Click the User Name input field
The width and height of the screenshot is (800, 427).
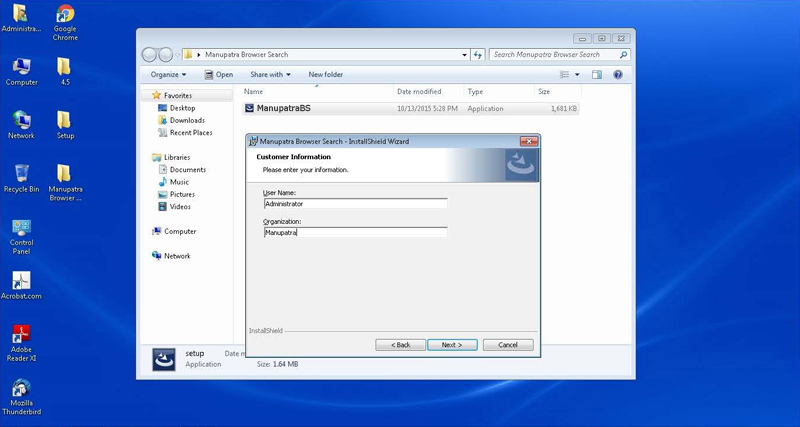[x=356, y=204]
